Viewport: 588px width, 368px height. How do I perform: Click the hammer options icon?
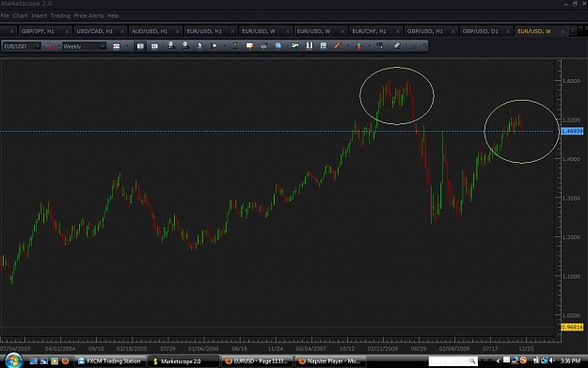[380, 46]
